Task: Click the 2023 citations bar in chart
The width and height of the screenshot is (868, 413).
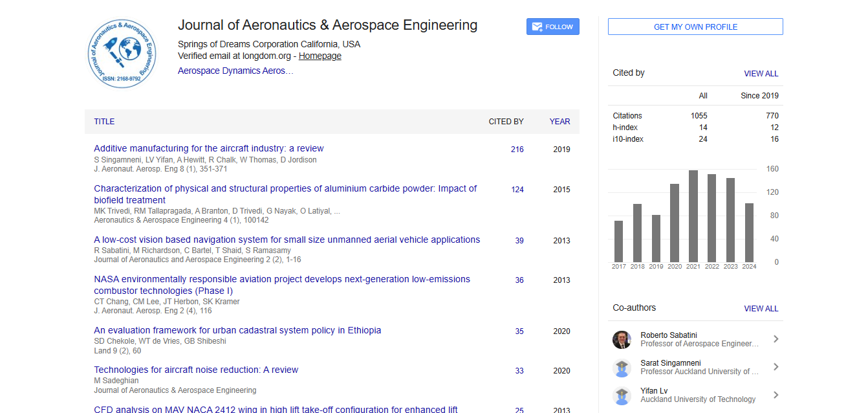Action: coord(730,219)
